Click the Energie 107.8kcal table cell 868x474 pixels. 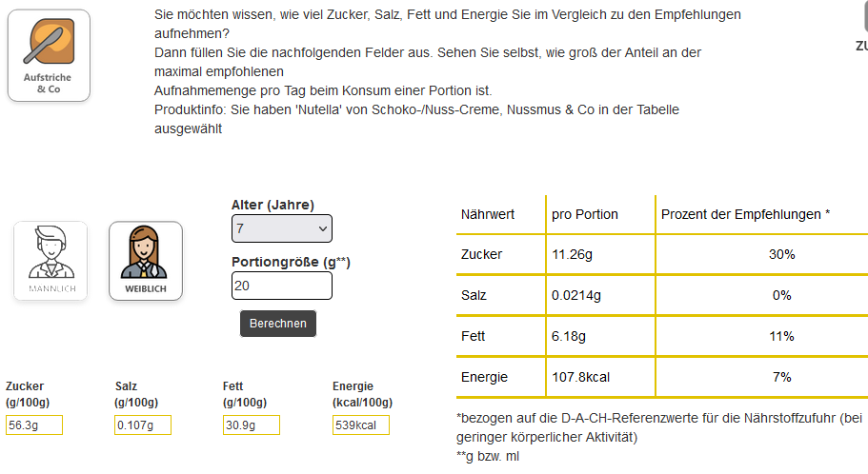point(580,377)
